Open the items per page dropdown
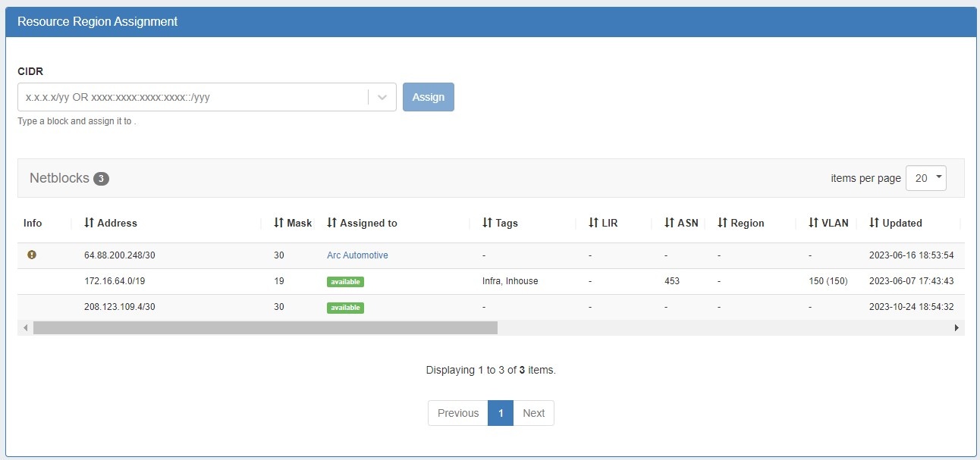Viewport: 980px width, 460px height. coord(925,178)
